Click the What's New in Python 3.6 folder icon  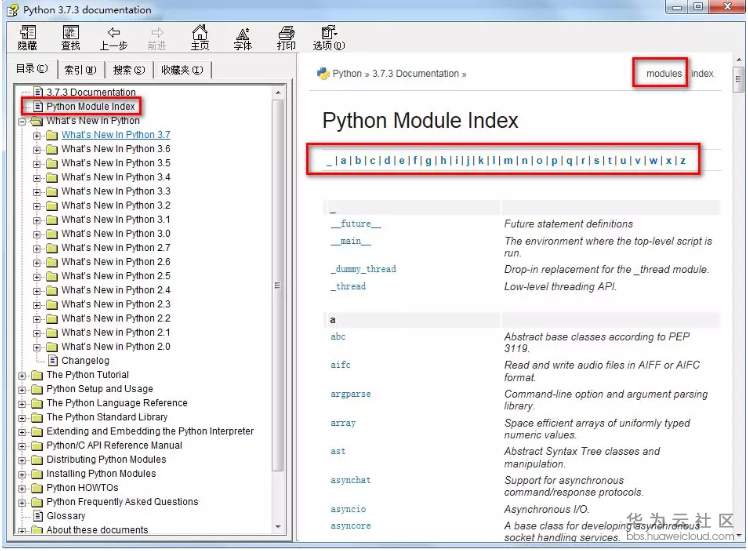point(52,149)
